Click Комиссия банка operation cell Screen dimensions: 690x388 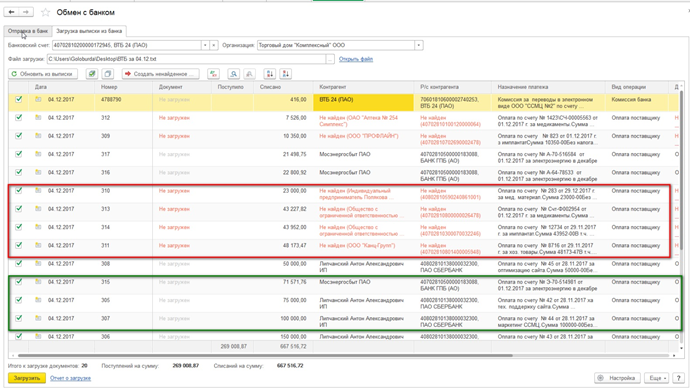637,102
